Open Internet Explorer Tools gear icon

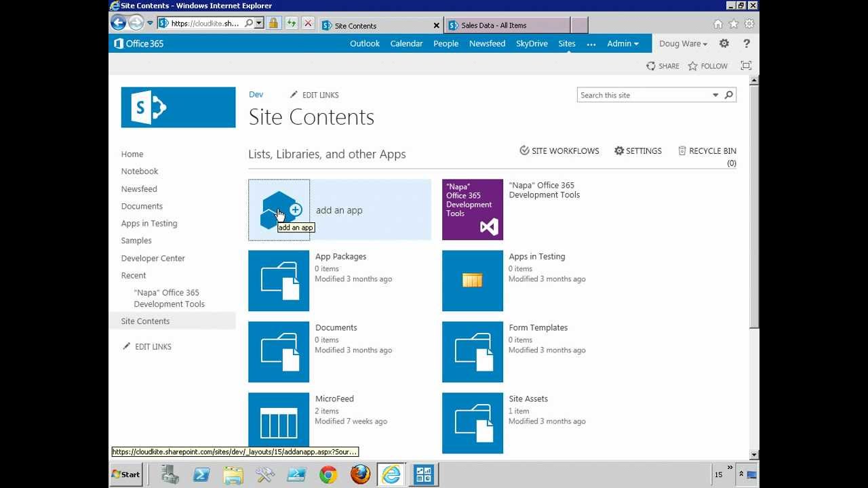click(x=749, y=24)
